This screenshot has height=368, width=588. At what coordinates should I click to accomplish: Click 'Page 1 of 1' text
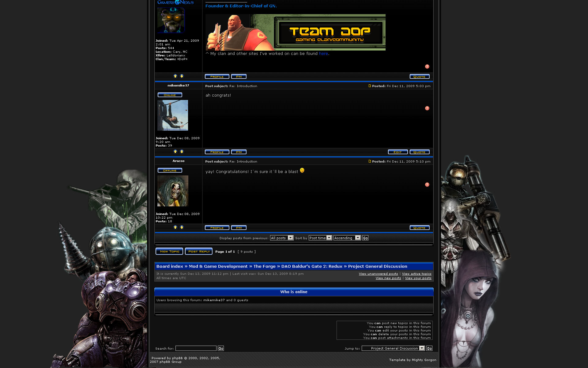click(x=225, y=252)
